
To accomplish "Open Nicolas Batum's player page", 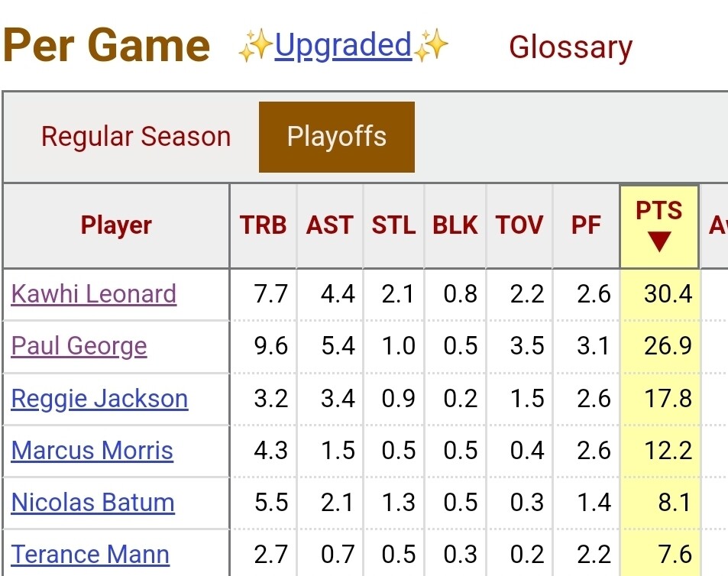I will tap(92, 503).
